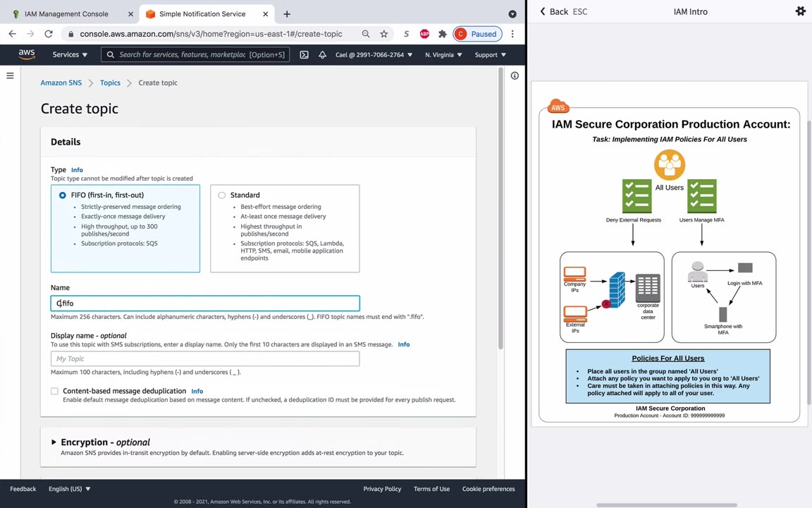
Task: Click the SNS page vertical scrollbar
Action: tap(500, 208)
